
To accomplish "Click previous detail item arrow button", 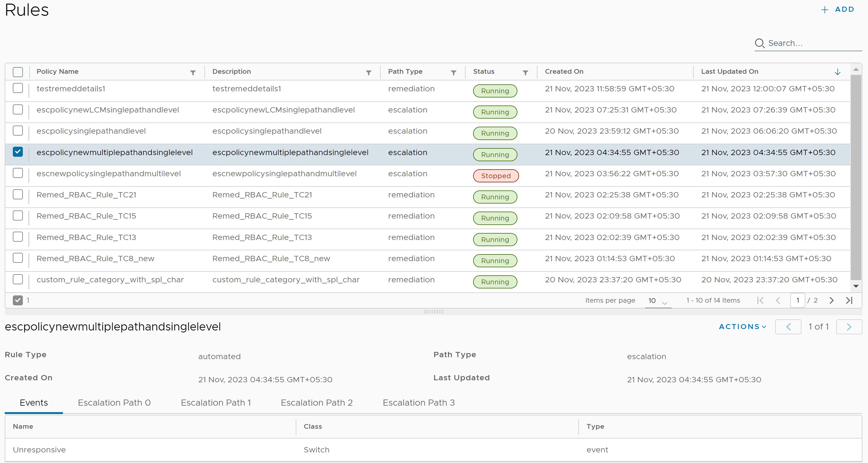I will [788, 327].
